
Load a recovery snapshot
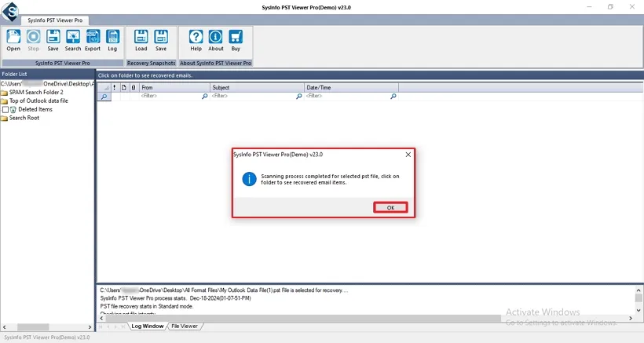141,40
